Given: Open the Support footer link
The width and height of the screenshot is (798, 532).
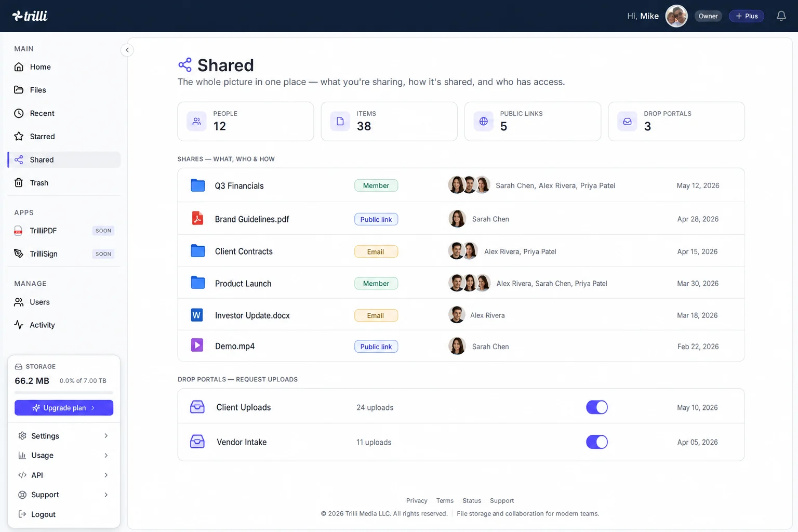Looking at the screenshot, I should [502, 501].
